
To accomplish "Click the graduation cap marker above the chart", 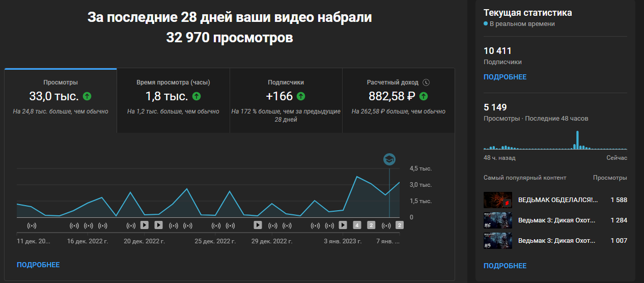I will 389,159.
